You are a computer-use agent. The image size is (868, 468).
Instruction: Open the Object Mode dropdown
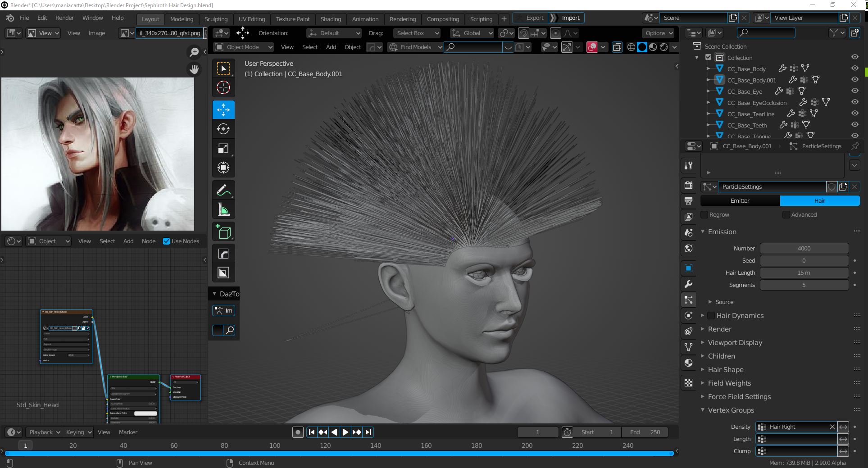pyautogui.click(x=244, y=47)
